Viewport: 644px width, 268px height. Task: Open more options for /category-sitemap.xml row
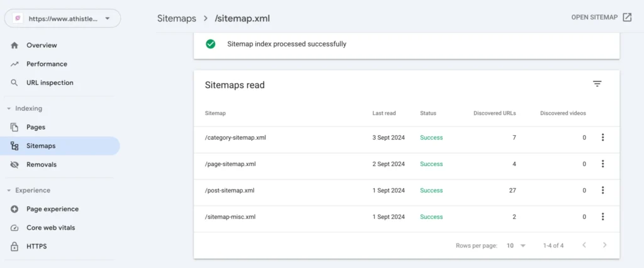pyautogui.click(x=602, y=138)
